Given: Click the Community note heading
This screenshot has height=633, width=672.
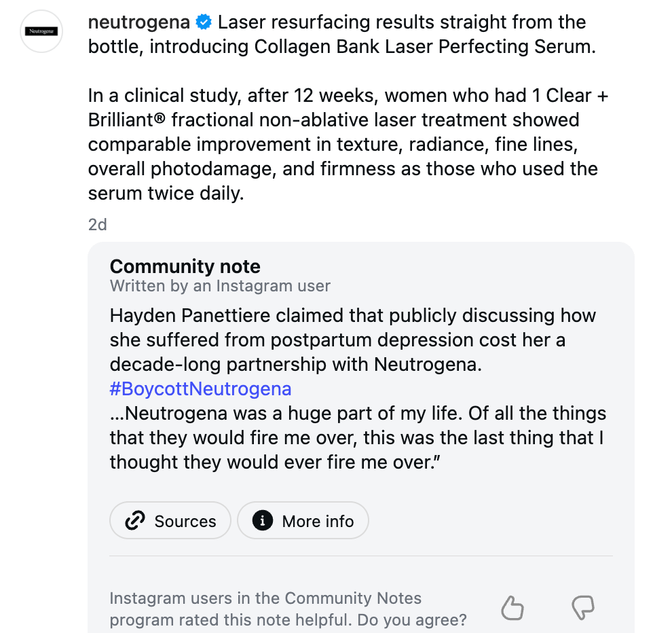Looking at the screenshot, I should [x=185, y=266].
